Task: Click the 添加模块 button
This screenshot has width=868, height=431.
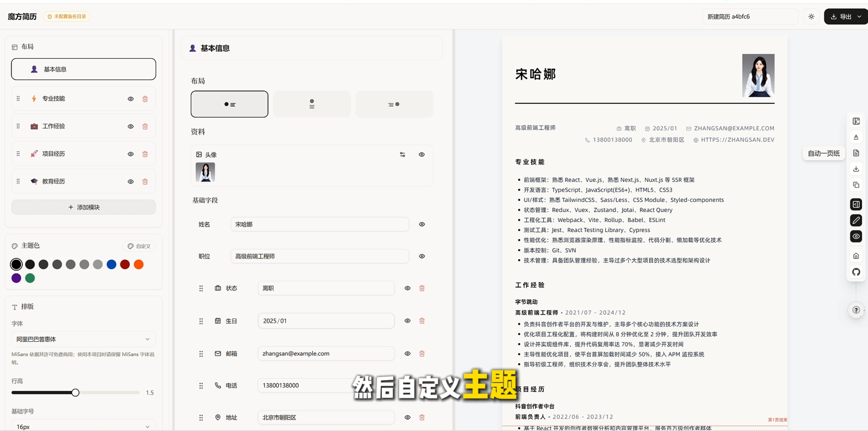Action: (x=84, y=207)
